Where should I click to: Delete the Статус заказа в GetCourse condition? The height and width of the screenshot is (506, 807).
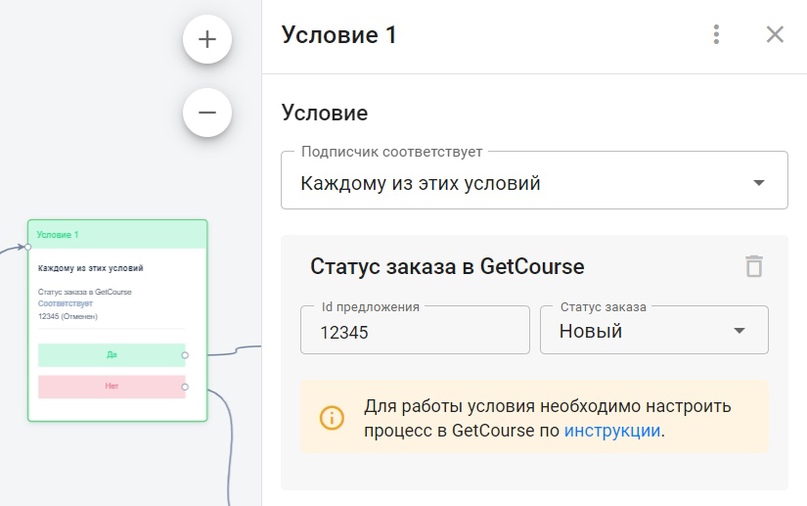(x=754, y=266)
